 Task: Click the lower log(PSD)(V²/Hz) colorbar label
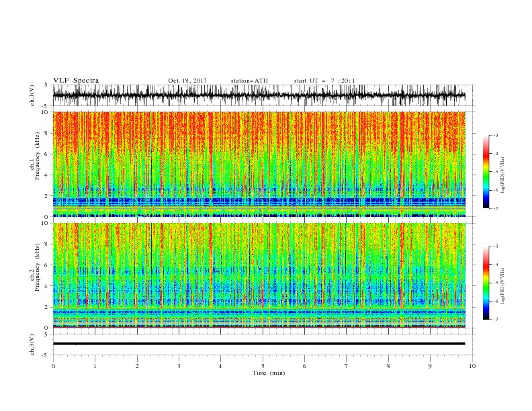tap(503, 285)
